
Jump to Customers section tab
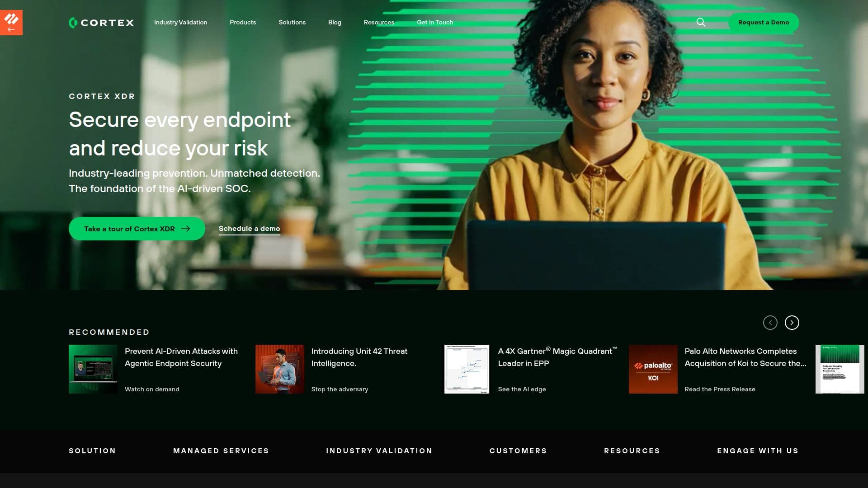click(518, 450)
